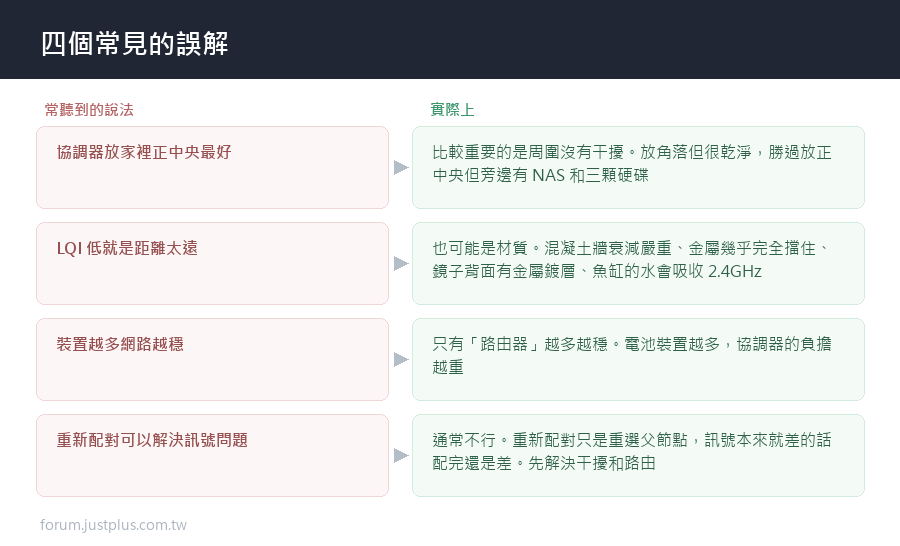Click the green card mentioning NAS 和三顆硬碟
This screenshot has height=546, width=900.
[638, 168]
